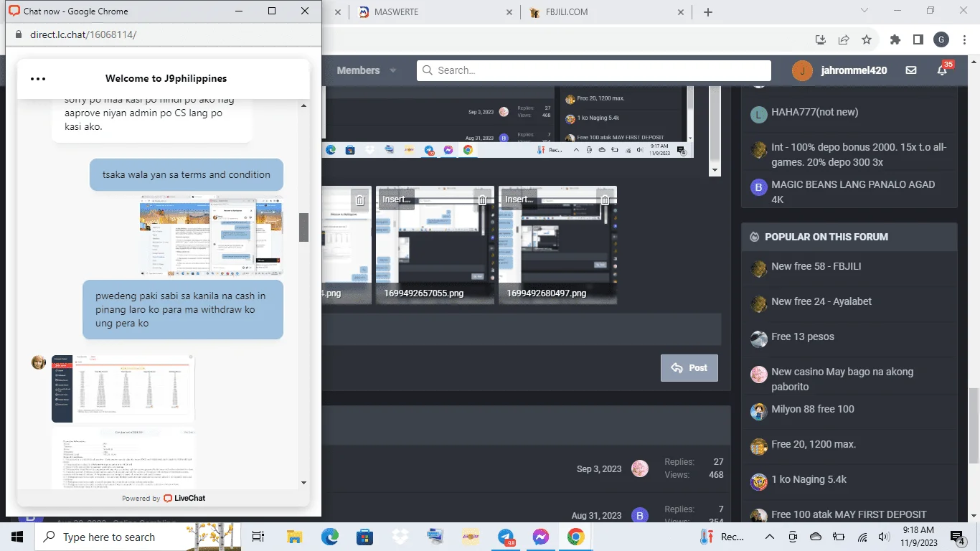Open the inbox envelope icon in forum header
Image resolution: width=980 pixels, height=551 pixels.
(911, 70)
